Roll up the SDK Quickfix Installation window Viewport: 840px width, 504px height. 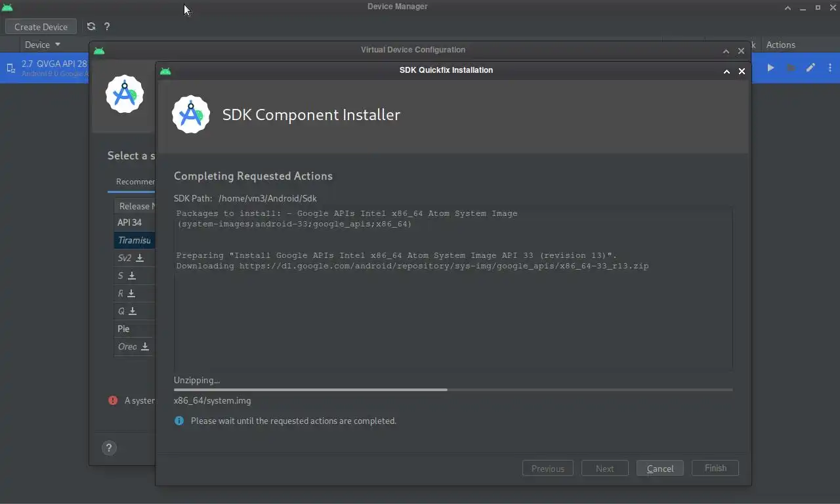click(x=726, y=71)
